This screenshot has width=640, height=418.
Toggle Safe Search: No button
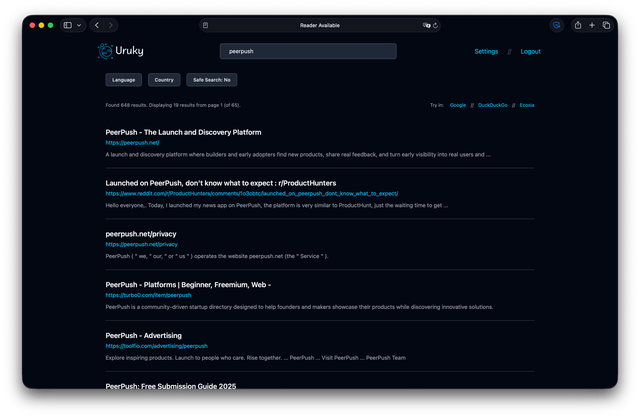pyautogui.click(x=212, y=80)
